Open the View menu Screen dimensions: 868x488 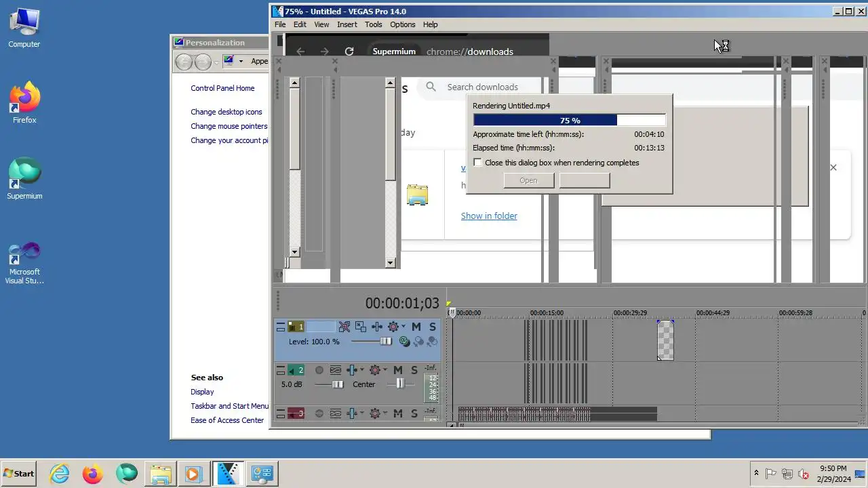coord(321,24)
